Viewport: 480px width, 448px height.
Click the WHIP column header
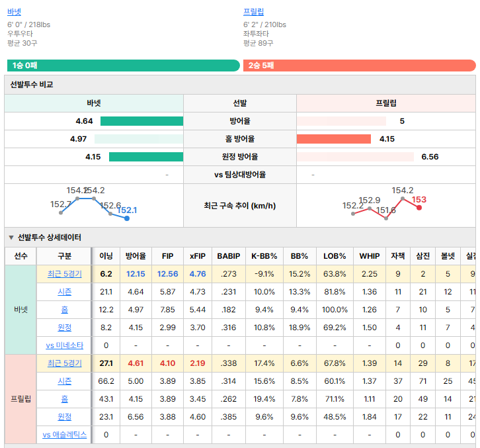click(370, 256)
